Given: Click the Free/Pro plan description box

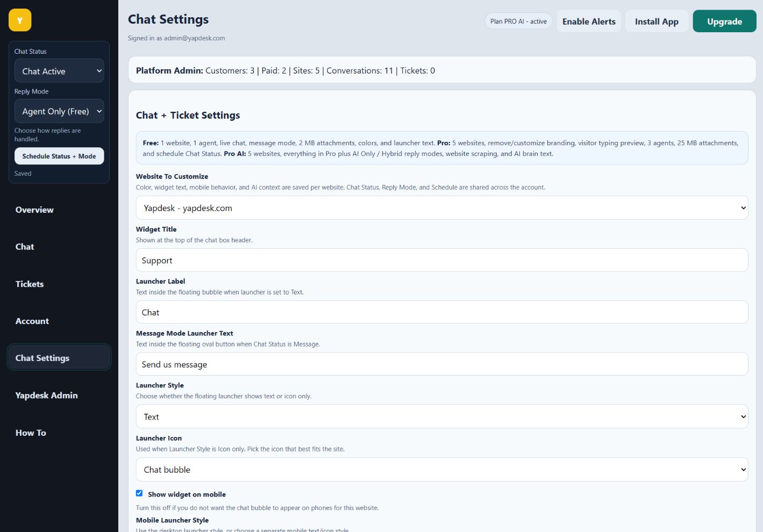Looking at the screenshot, I should click(442, 148).
